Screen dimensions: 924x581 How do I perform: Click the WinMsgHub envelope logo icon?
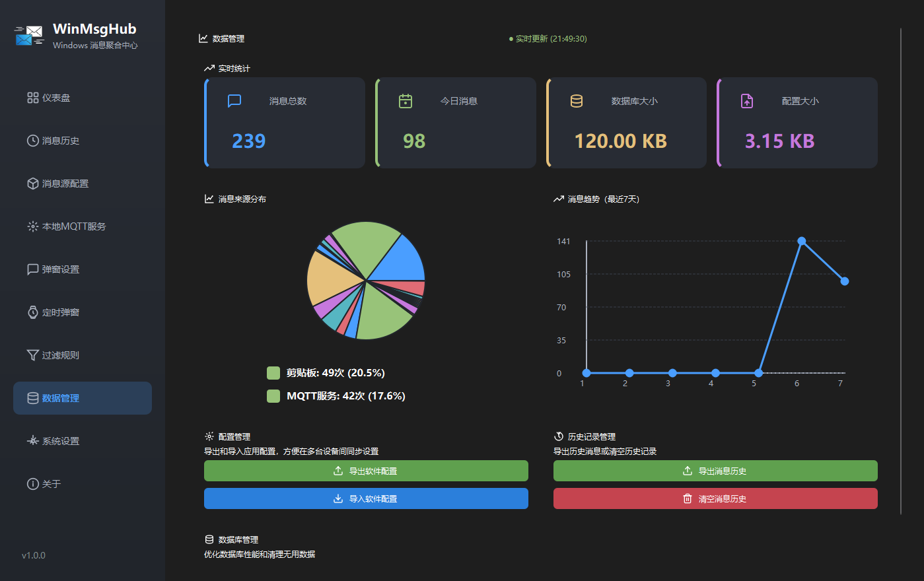tap(29, 36)
